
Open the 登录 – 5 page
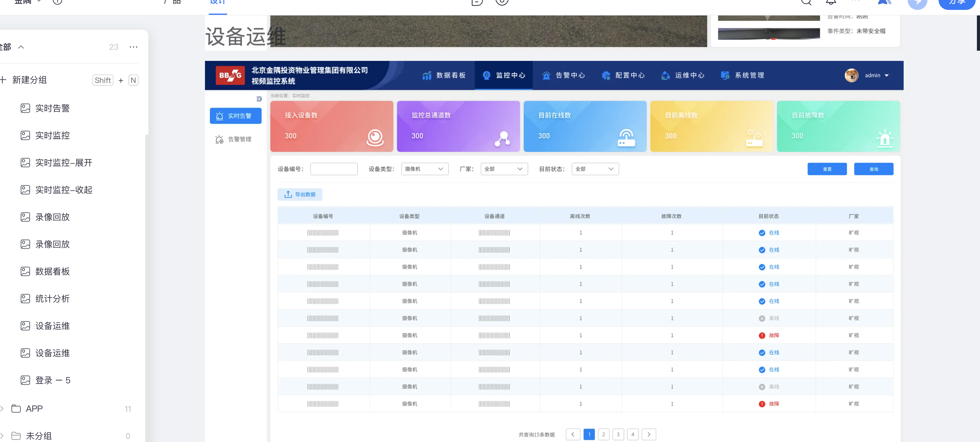point(53,380)
